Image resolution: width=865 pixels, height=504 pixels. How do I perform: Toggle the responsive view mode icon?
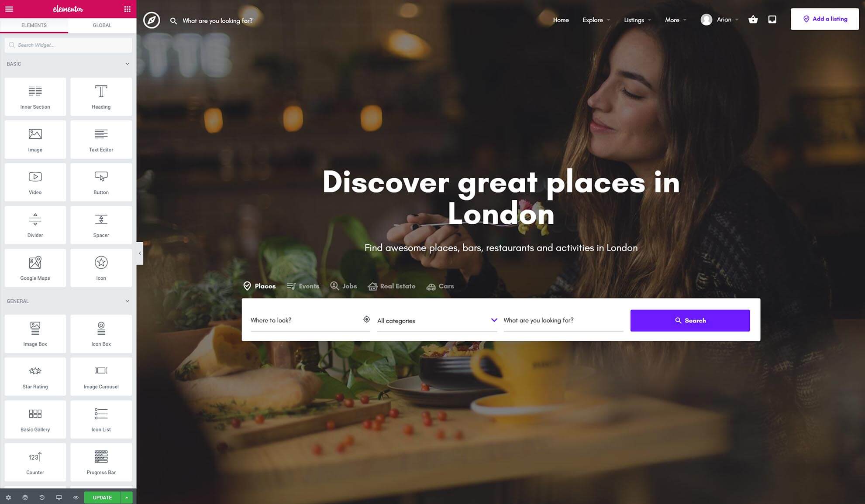coord(58,497)
